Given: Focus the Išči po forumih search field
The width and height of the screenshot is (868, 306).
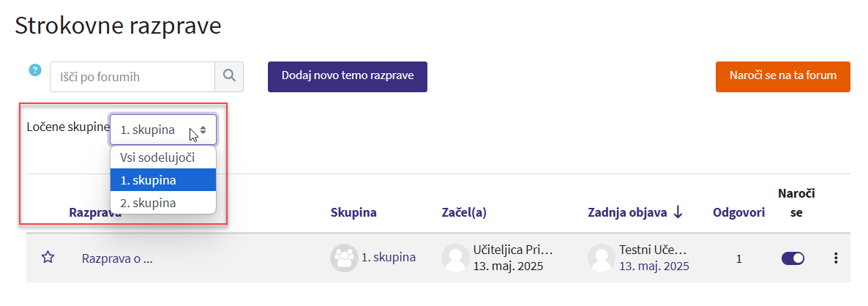Looking at the screenshot, I should pyautogui.click(x=132, y=76).
